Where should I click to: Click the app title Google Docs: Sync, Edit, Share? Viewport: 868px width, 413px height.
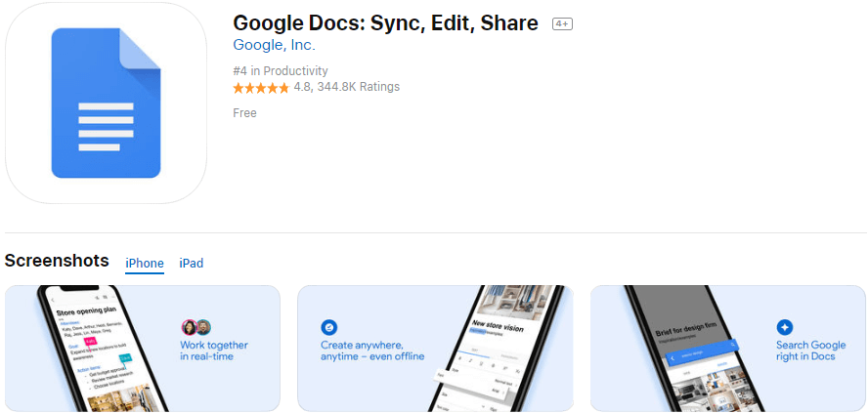385,23
